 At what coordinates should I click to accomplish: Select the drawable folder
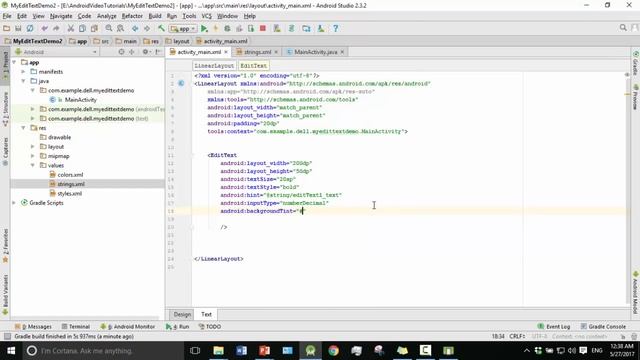(x=59, y=138)
